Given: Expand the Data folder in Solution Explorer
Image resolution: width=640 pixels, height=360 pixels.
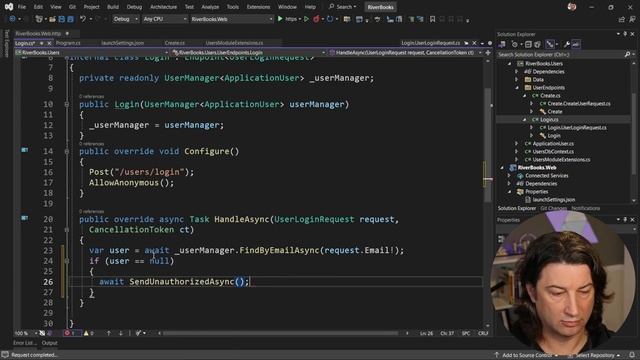Looking at the screenshot, I should click(517, 80).
